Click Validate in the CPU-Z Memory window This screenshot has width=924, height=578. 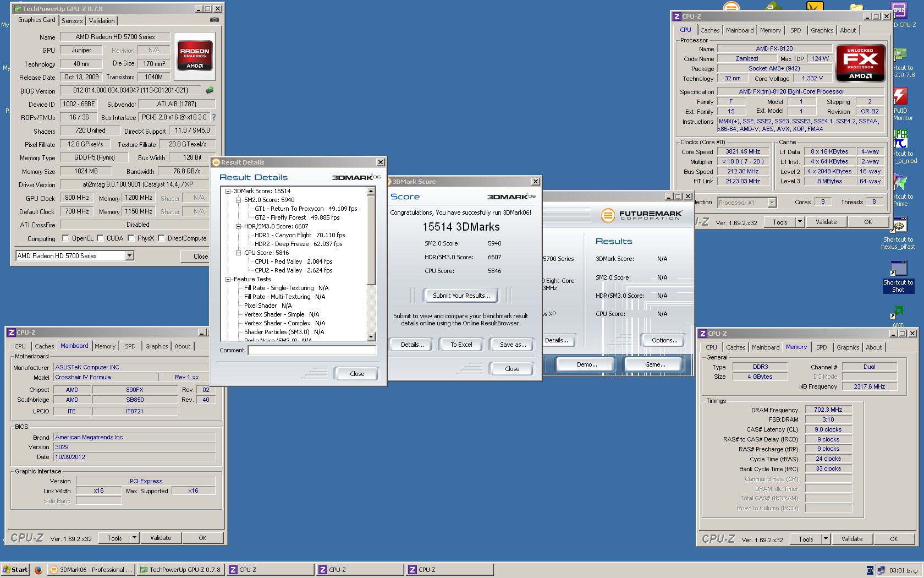[x=851, y=539]
